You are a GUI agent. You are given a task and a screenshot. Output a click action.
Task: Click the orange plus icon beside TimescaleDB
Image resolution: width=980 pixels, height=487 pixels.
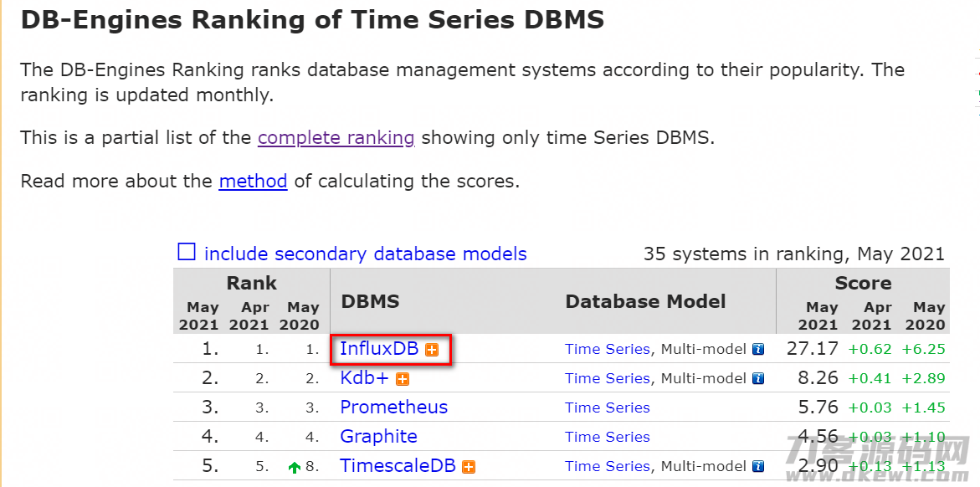pos(469,467)
